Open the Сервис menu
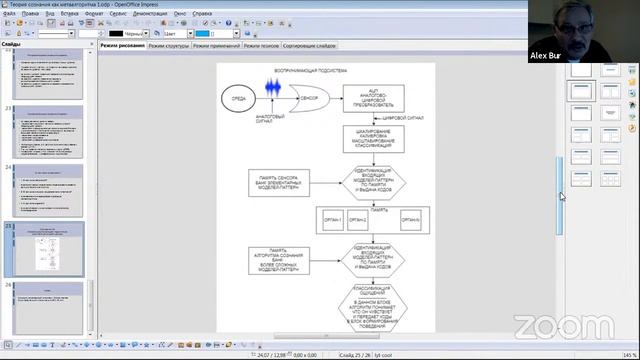Screen dimensions: 640x360 (x=118, y=13)
